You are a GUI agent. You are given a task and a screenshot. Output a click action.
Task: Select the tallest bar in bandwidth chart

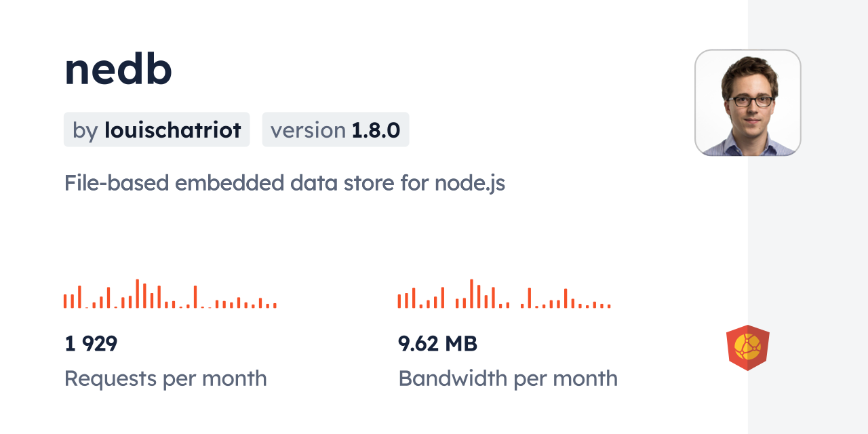(471, 294)
